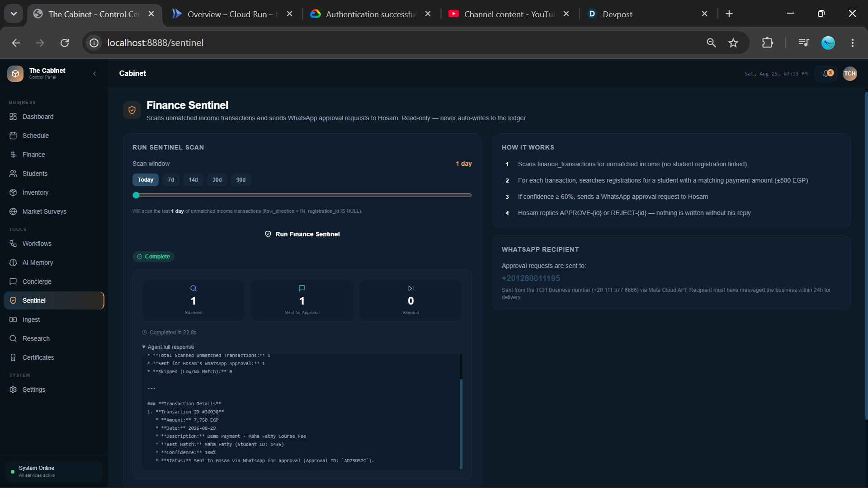
Task: Click the scan window slider handle
Action: pos(136,195)
